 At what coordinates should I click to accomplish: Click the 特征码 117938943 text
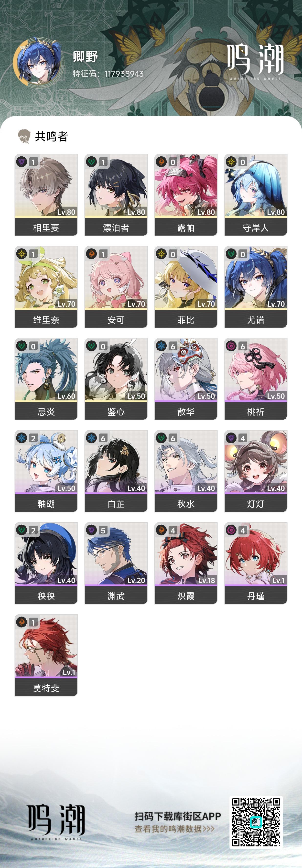pos(108,74)
